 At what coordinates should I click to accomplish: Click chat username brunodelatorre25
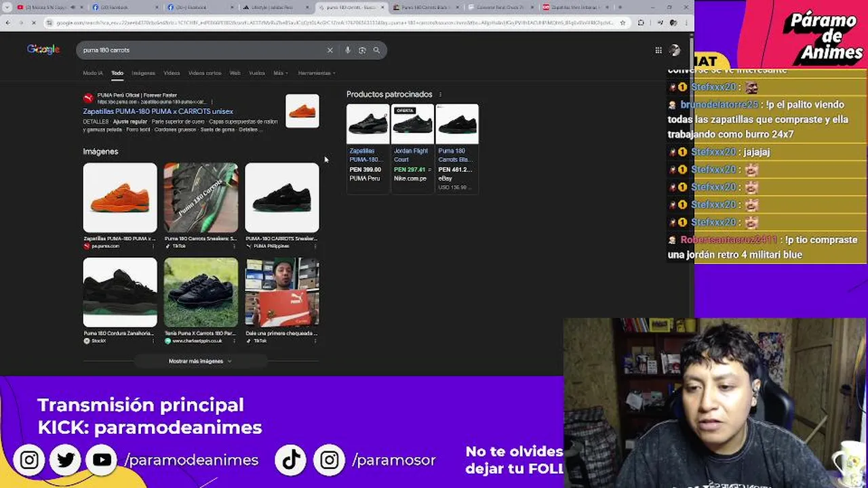pyautogui.click(x=719, y=104)
